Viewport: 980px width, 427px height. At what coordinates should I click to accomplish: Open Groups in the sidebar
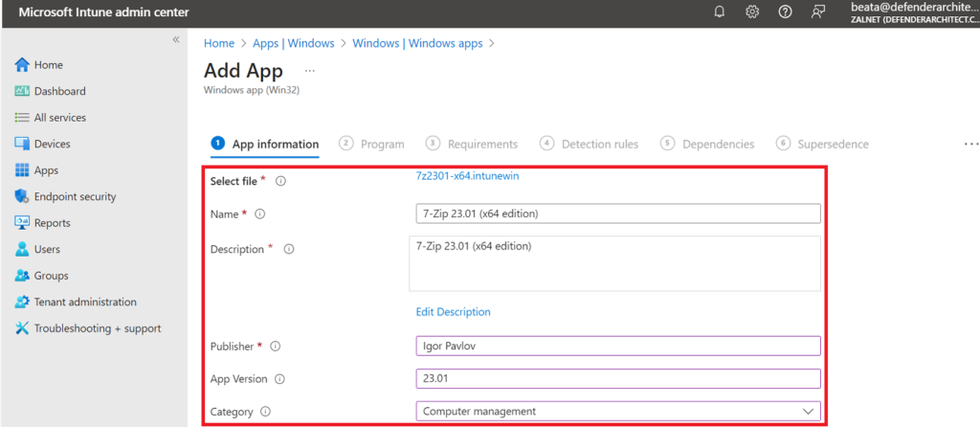pos(52,275)
